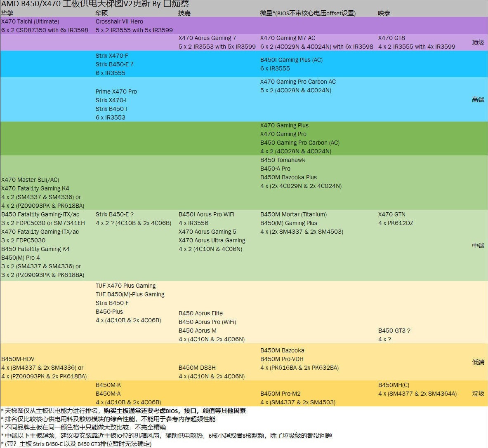This screenshot has height=448, width=488.
Task: Select '4 x 2 IR3555 with 4x IR3599' text
Action: coord(416,47)
